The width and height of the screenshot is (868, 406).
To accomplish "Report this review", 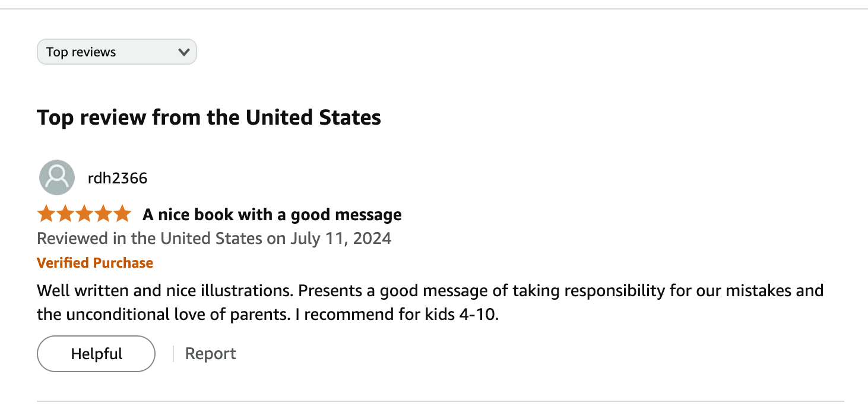I will (x=211, y=354).
